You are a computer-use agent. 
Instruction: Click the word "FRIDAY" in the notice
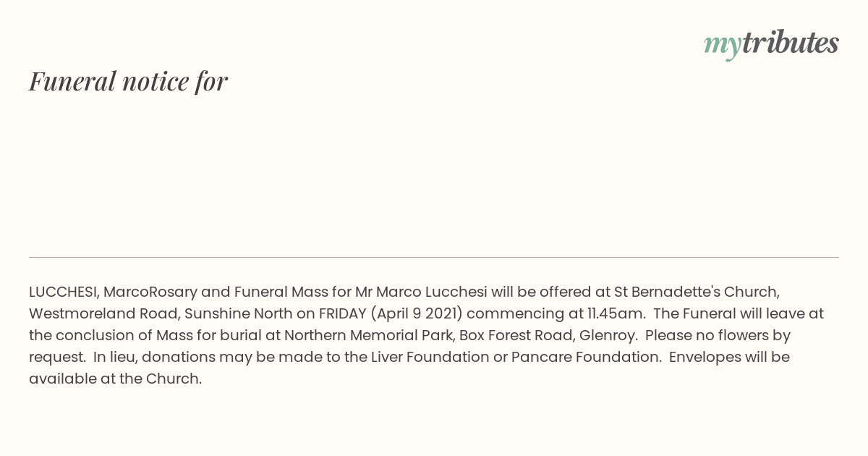pos(343,313)
